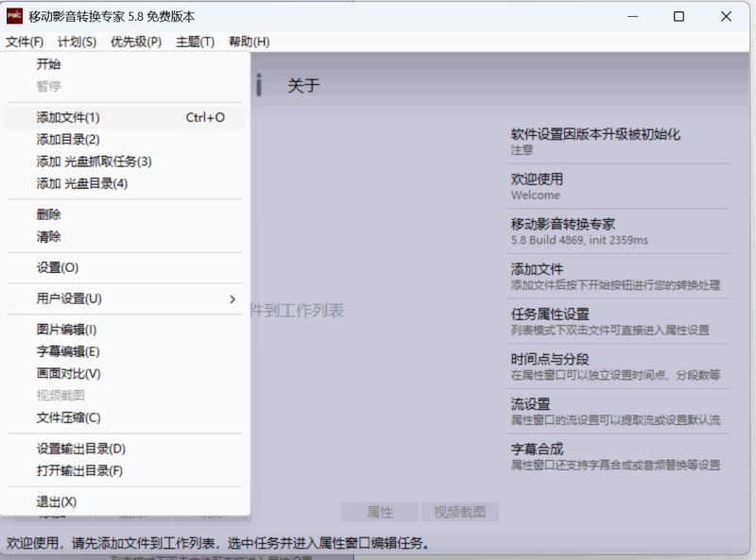
Task: Click the 关于 heading
Action: pyautogui.click(x=303, y=86)
